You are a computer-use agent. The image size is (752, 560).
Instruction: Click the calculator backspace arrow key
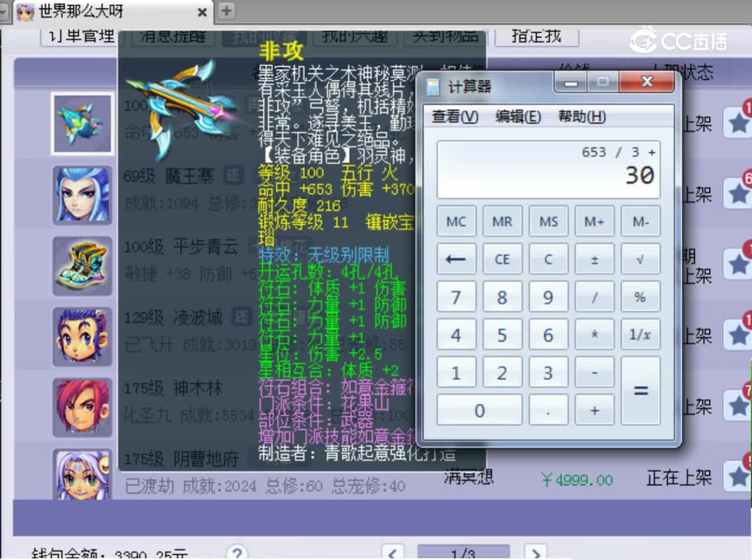[x=456, y=259]
